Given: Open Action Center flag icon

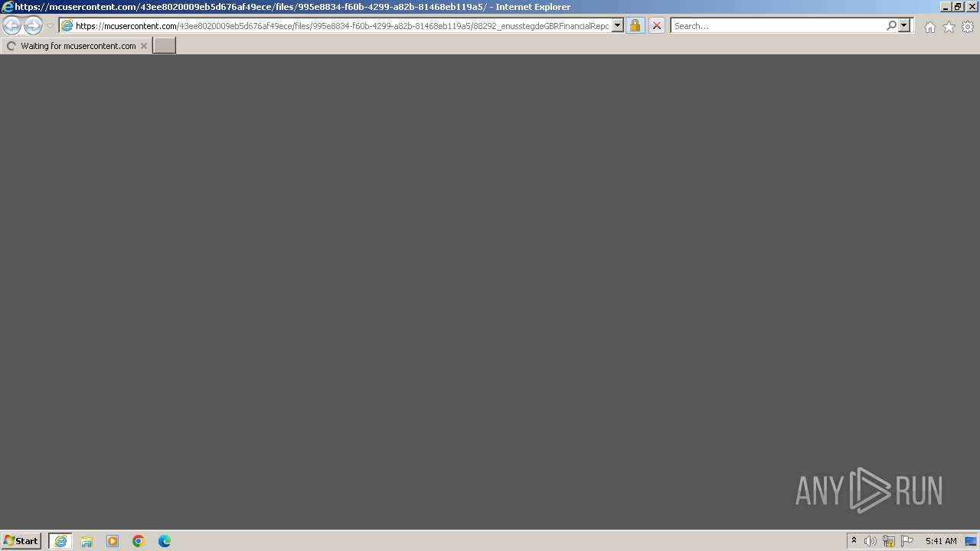Looking at the screenshot, I should (x=907, y=541).
